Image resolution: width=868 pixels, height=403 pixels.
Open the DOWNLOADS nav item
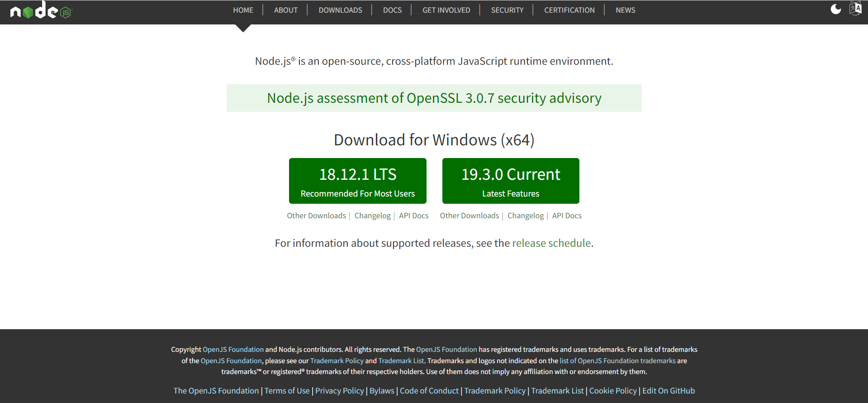click(x=340, y=10)
